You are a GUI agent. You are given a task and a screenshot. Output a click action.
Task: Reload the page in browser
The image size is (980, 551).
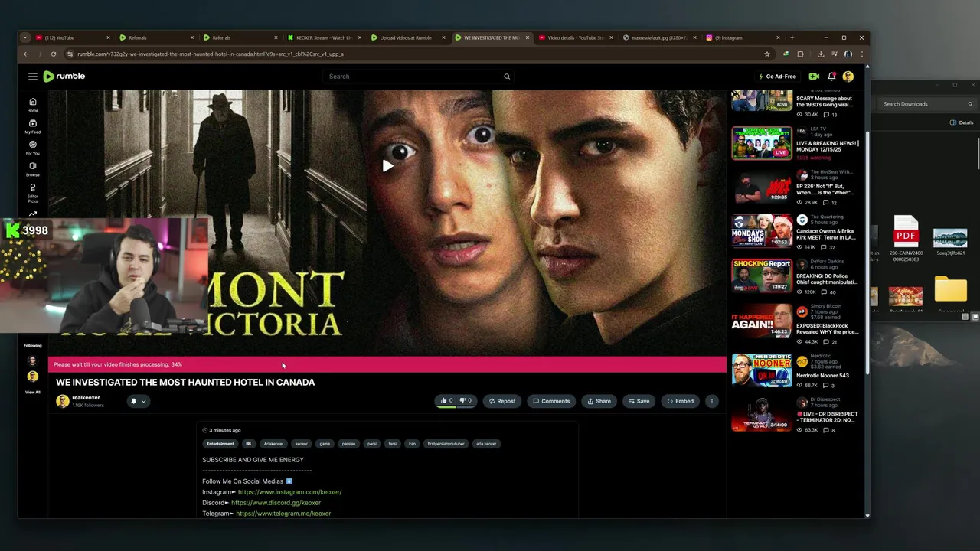tap(54, 54)
